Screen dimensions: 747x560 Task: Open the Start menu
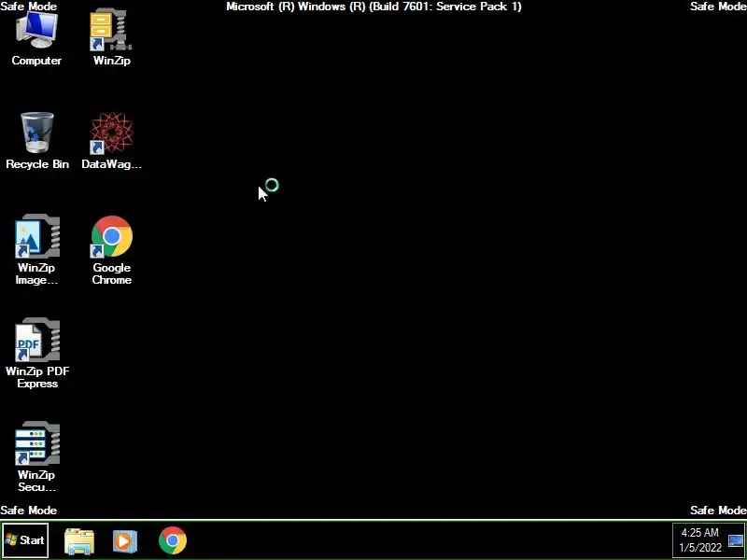(25, 540)
